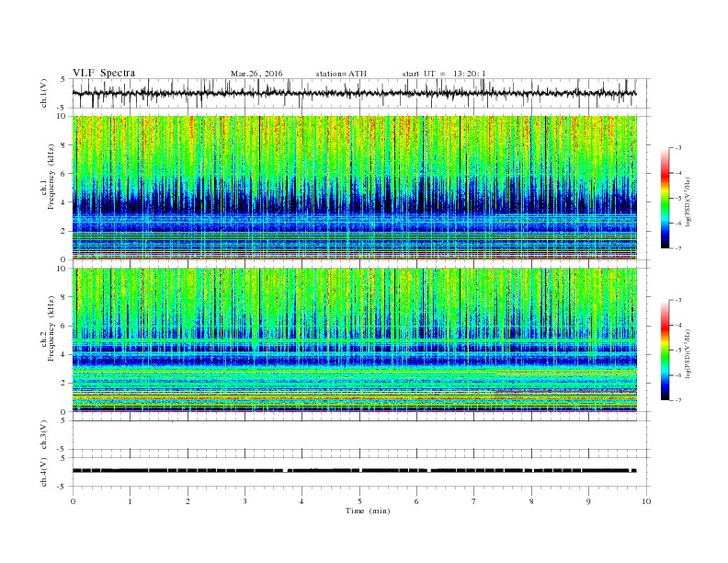Click time axis tick label "10"
This screenshot has height=563, width=728.
point(646,501)
